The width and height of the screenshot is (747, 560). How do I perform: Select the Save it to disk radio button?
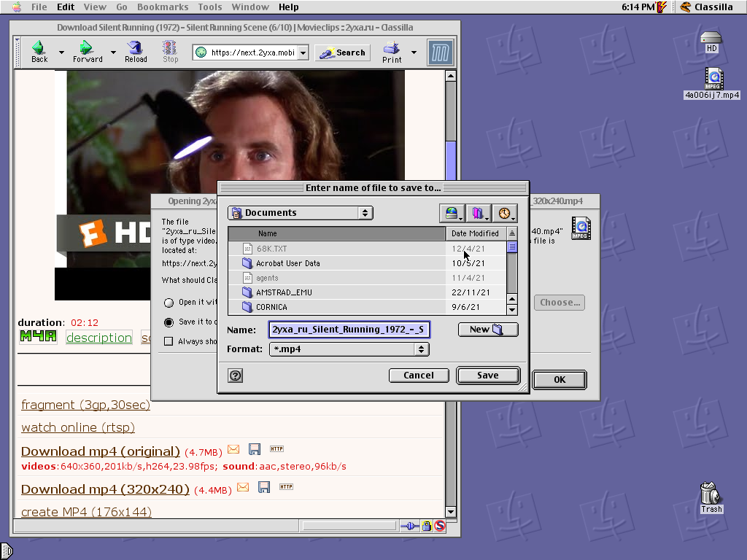point(169,322)
